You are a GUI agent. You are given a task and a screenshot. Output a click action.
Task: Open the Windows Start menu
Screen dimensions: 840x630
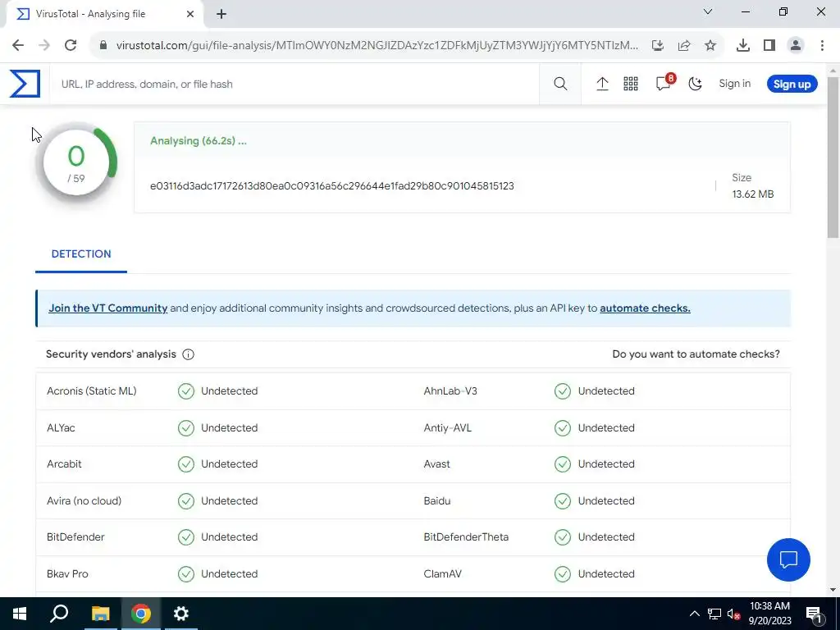point(20,614)
